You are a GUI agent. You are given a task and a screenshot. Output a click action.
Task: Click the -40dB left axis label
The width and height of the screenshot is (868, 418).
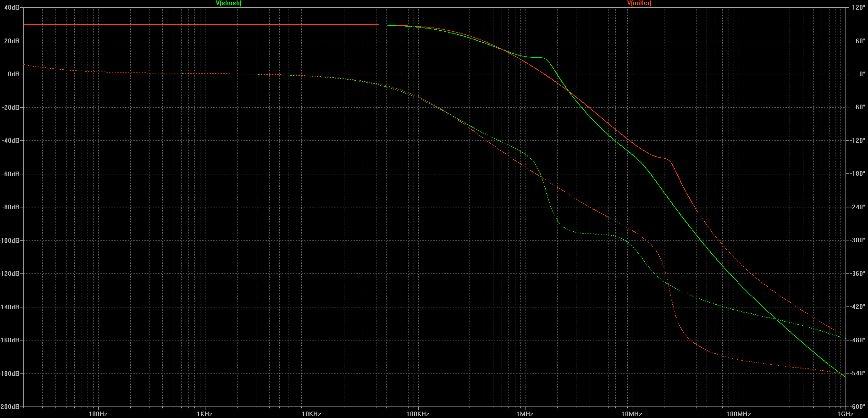(11, 140)
